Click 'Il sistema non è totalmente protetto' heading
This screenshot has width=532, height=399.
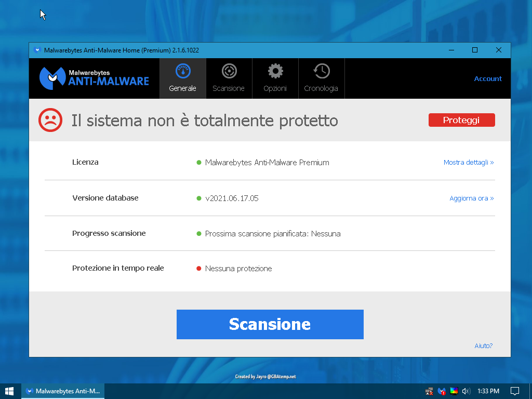point(205,121)
